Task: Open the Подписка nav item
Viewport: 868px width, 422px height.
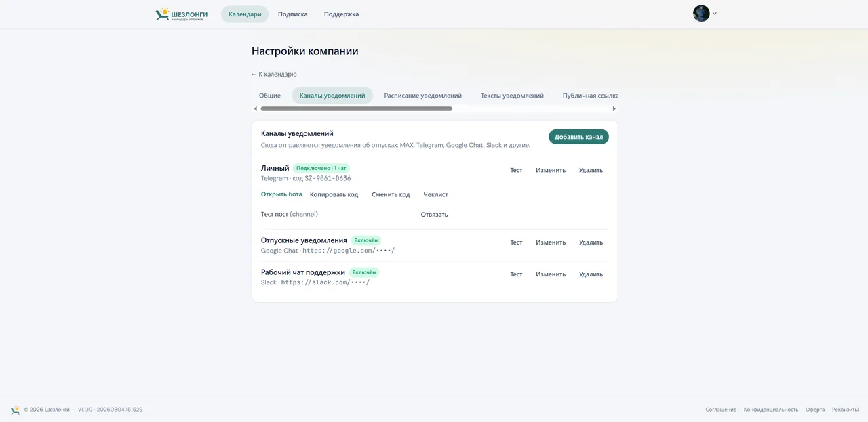Action: (x=292, y=14)
